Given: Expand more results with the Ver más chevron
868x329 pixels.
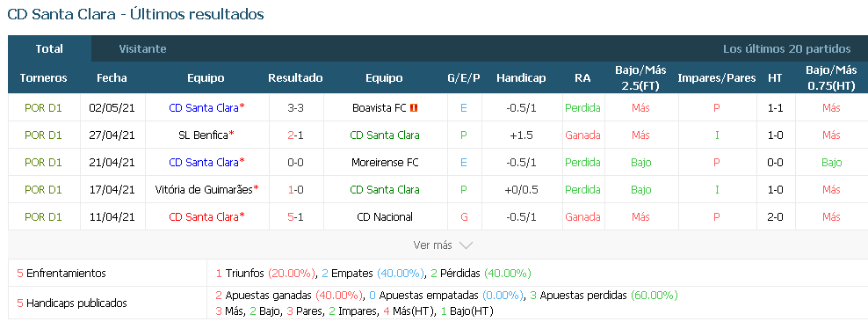Looking at the screenshot, I should pyautogui.click(x=466, y=245).
